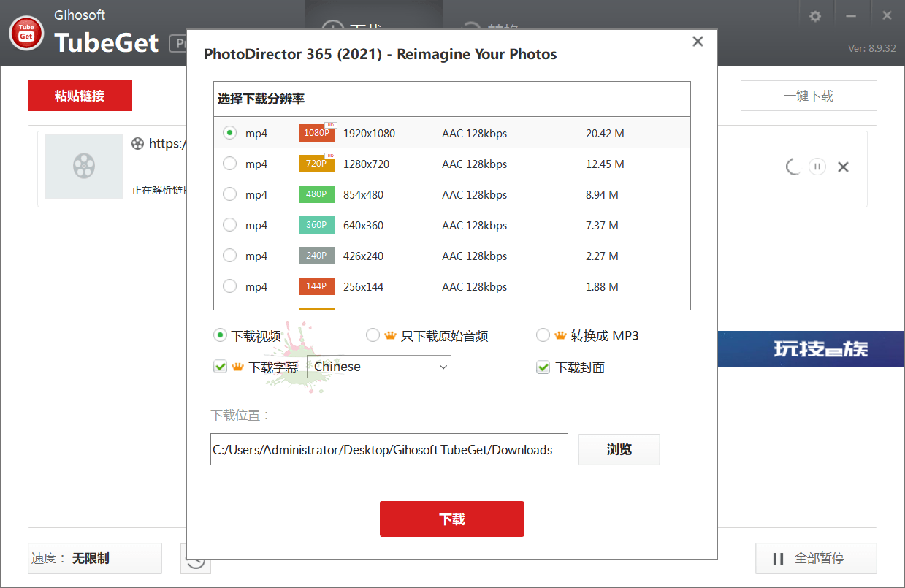Click the 8.94 M file size

(x=602, y=195)
